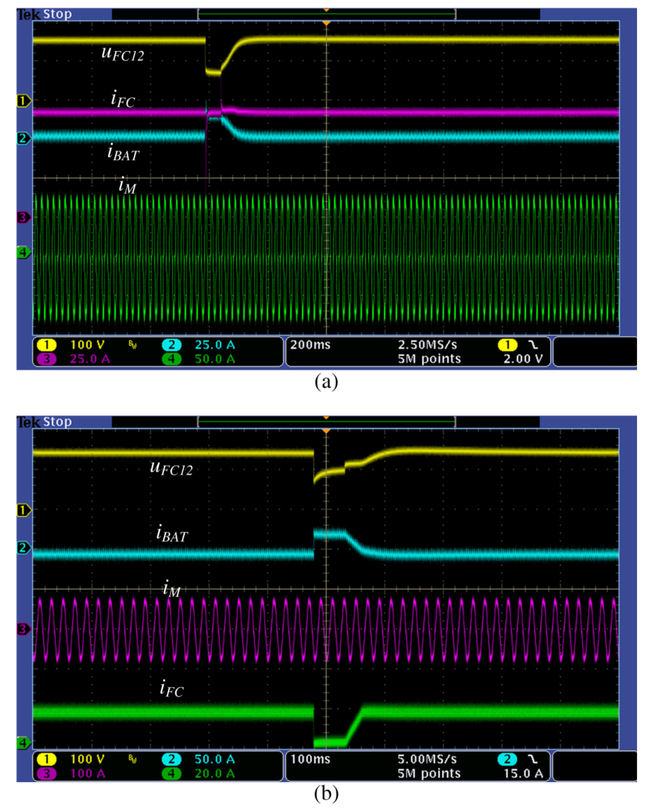
Task: Click the Stop status in panel (a)
Action: [57, 14]
